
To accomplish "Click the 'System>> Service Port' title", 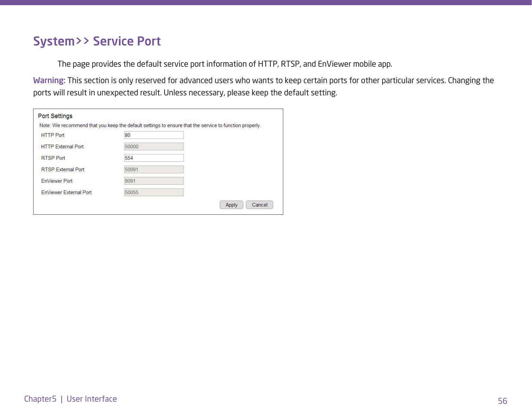I will click(x=97, y=41).
